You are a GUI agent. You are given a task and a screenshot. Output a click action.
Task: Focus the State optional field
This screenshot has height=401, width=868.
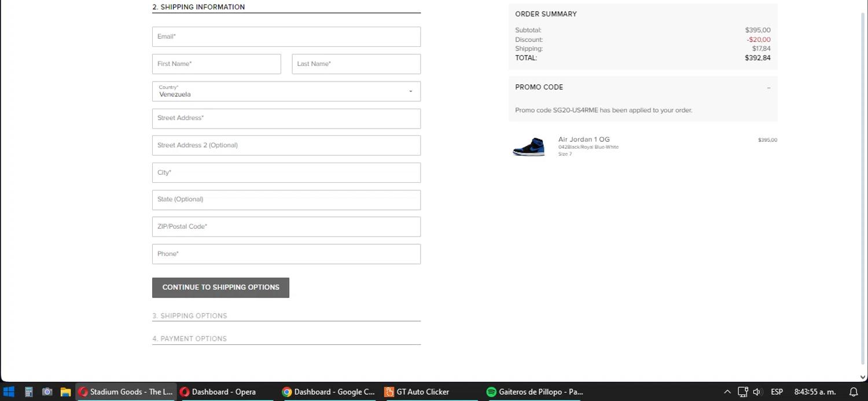click(286, 200)
